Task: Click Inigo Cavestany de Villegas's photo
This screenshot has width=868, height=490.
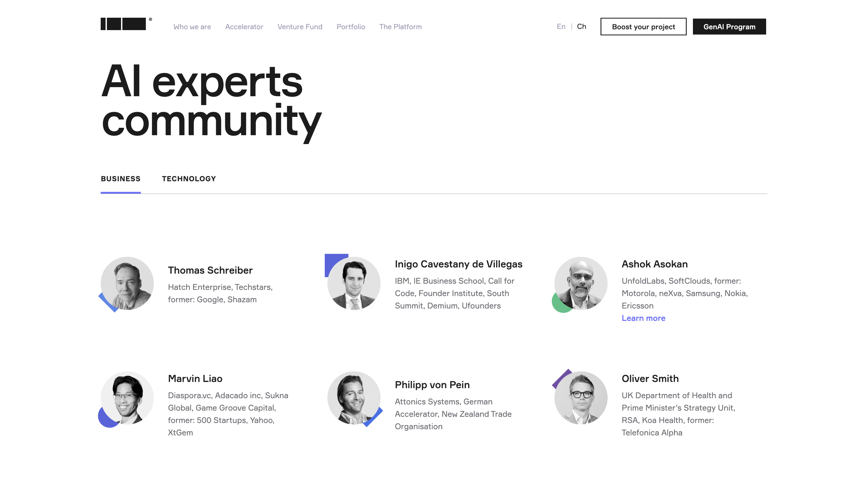Action: (354, 283)
